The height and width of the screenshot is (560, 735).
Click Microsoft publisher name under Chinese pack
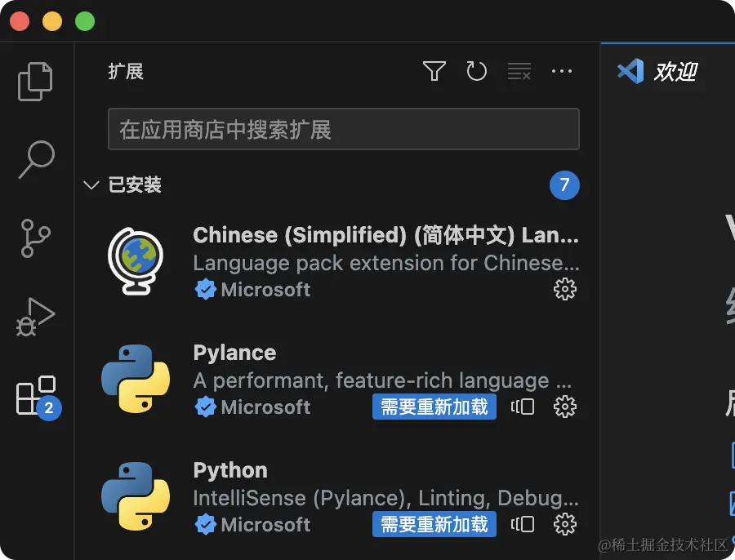[265, 290]
